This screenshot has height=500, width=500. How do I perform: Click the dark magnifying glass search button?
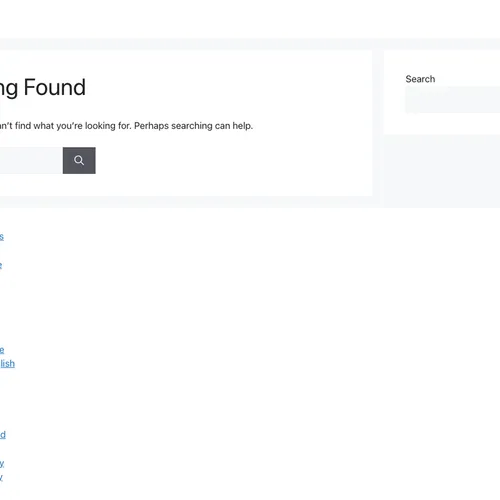[x=79, y=160]
